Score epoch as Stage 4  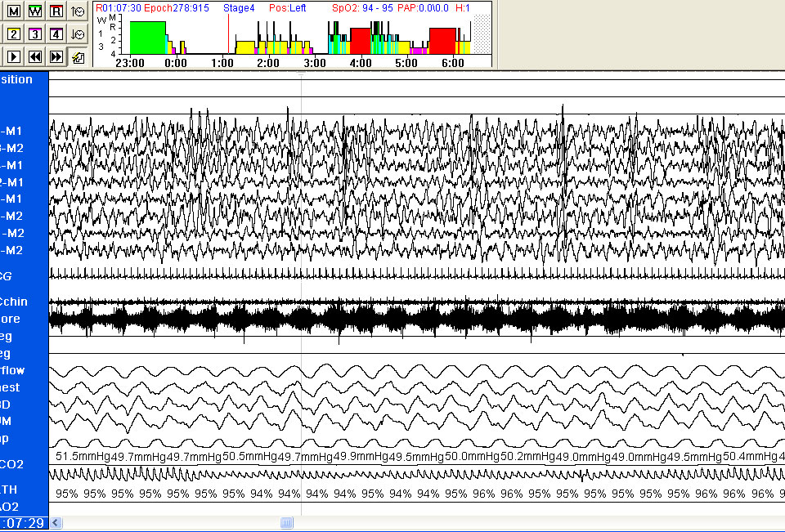(56, 34)
